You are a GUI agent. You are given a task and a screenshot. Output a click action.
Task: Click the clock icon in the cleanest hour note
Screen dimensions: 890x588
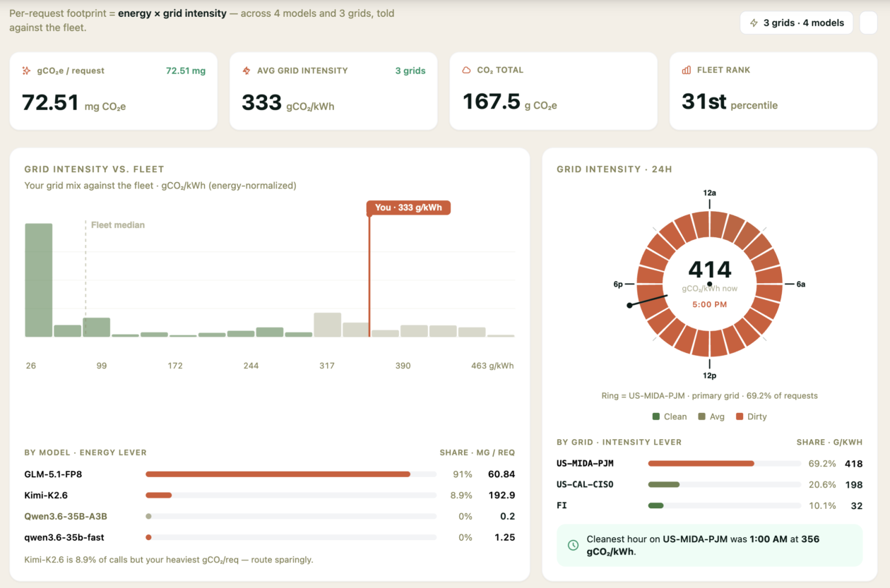pyautogui.click(x=574, y=545)
